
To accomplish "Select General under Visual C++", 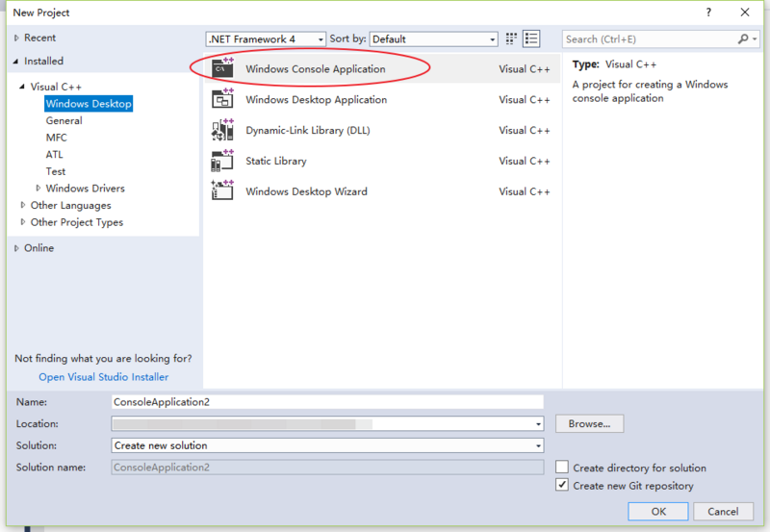I will pyautogui.click(x=64, y=120).
